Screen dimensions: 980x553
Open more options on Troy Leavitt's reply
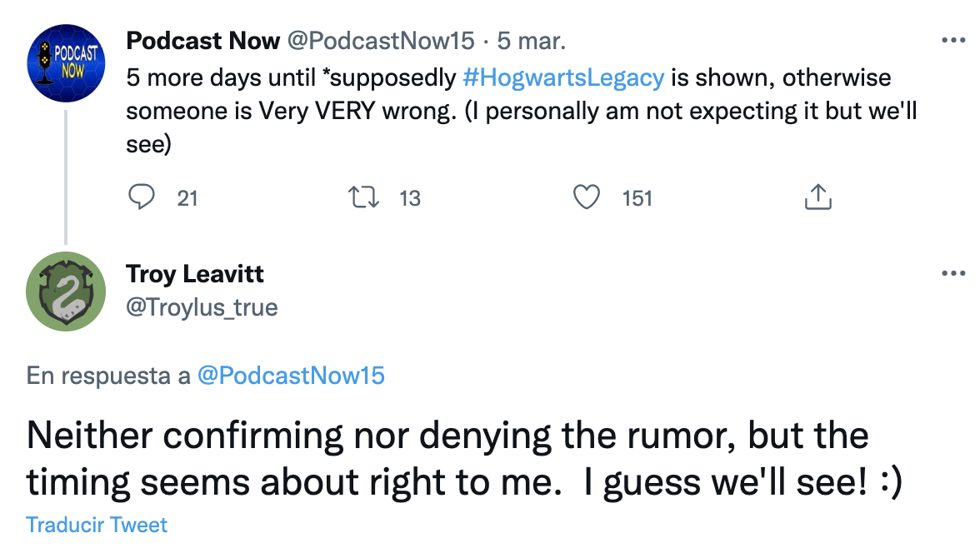pyautogui.click(x=952, y=273)
